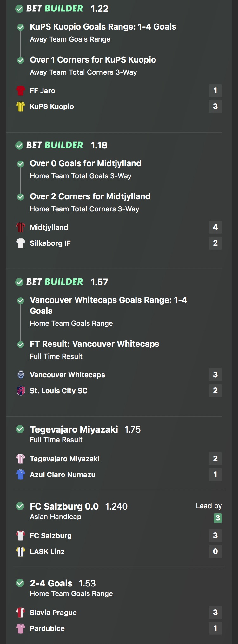Click the Silkeborg IF white jersey icon
Screen dimensions: 238x644
click(21, 243)
